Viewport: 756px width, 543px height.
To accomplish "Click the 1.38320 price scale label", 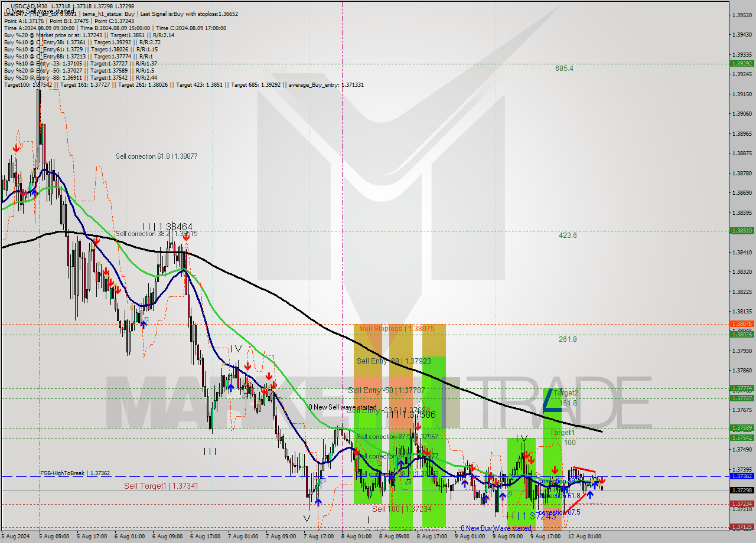I will [741, 271].
